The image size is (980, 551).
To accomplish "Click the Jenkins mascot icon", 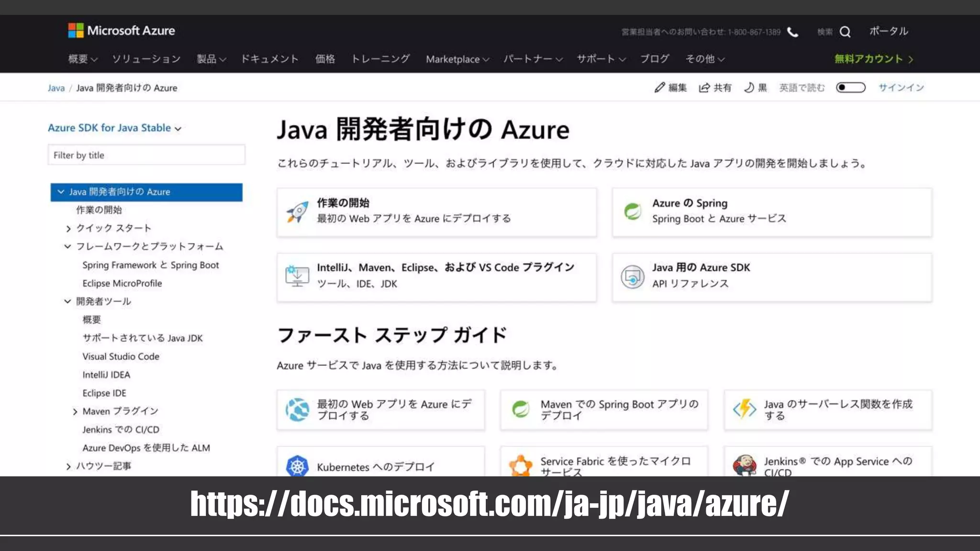I will 745,465.
